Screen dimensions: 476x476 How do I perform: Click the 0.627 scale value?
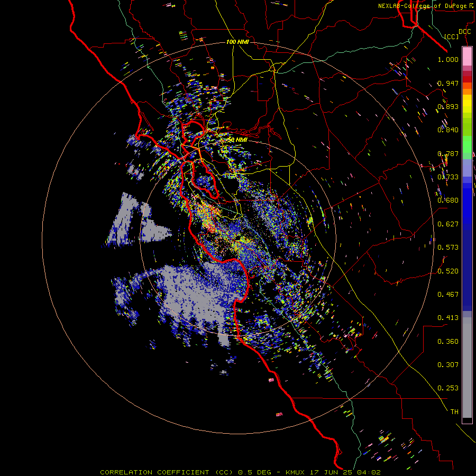(x=448, y=224)
